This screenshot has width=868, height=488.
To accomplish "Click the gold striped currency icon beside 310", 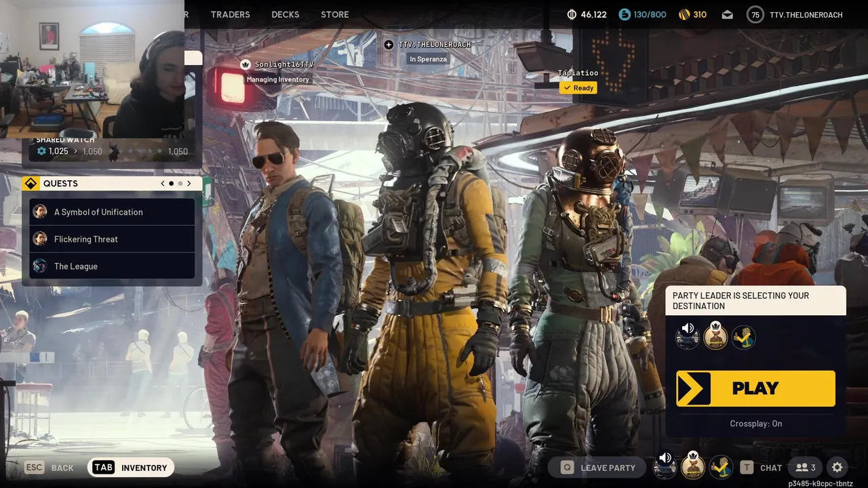I will pyautogui.click(x=684, y=14).
